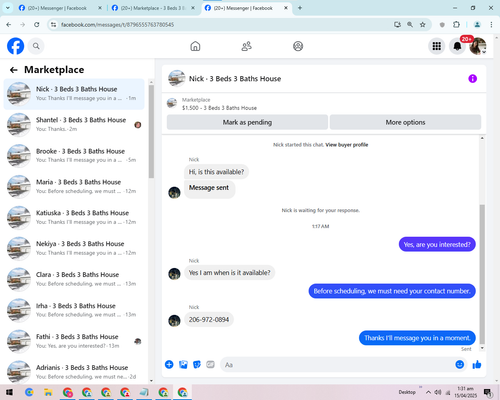
Task: Open Groups icon in top nav
Action: point(298,46)
